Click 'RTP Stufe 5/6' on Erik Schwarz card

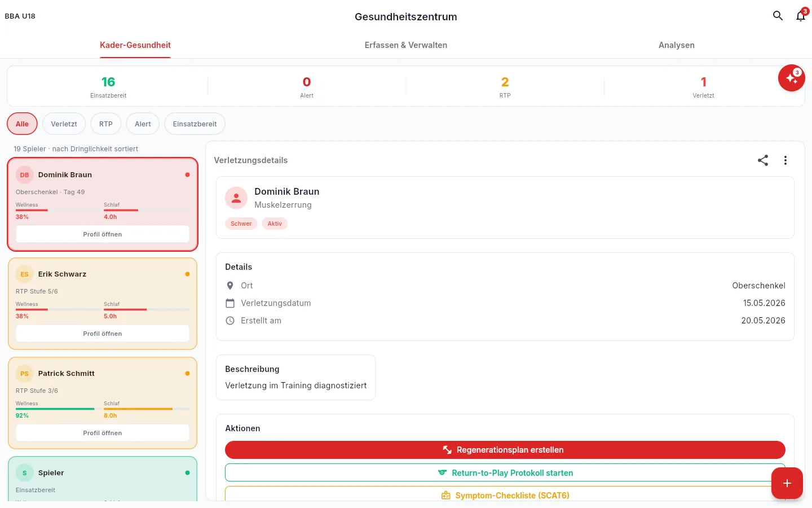coord(37,291)
